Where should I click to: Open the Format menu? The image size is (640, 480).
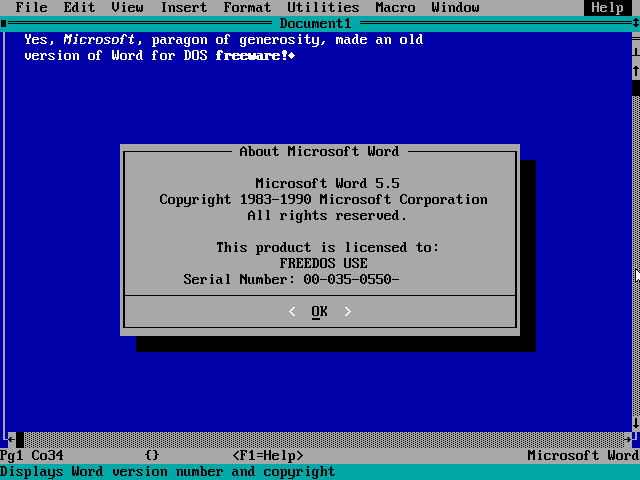pos(247,7)
